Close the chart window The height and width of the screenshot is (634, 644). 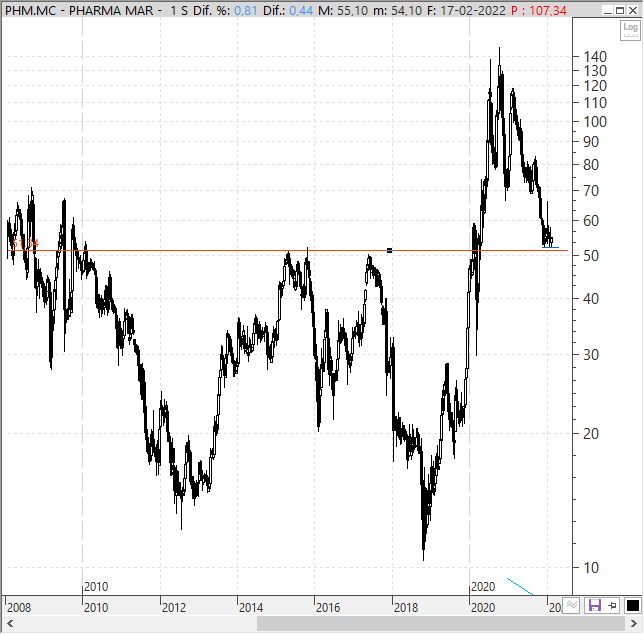click(633, 10)
